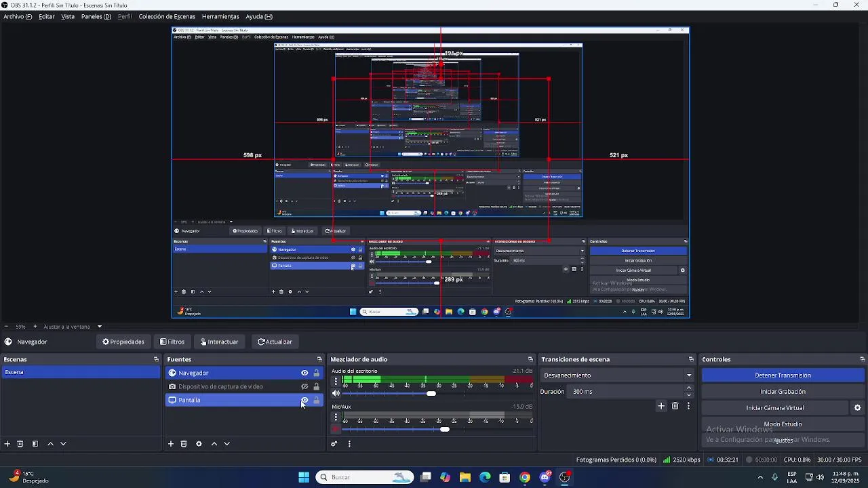Open Google Chrome from the taskbar
The image size is (868, 488).
tap(525, 477)
